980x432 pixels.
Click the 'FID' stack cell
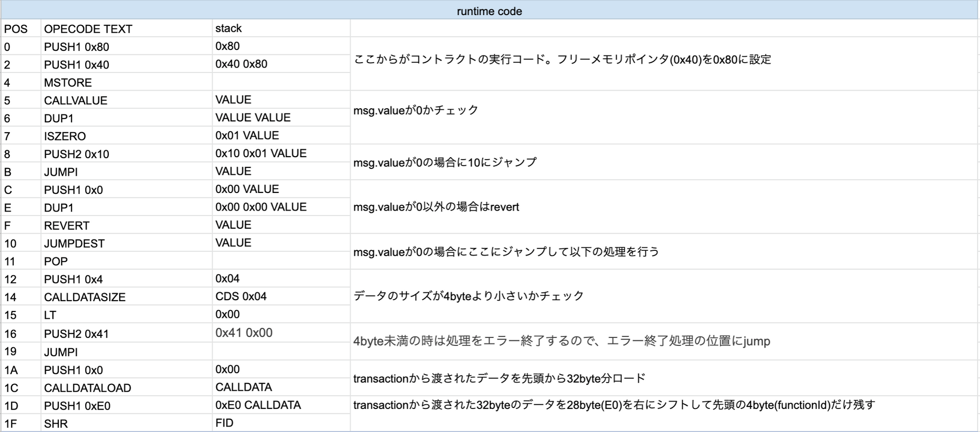281,423
